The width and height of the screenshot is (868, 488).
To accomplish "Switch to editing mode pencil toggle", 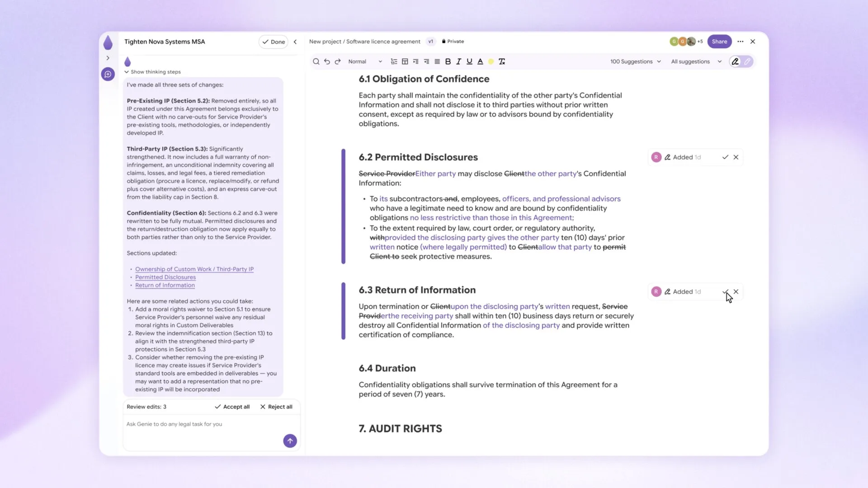I will [747, 61].
